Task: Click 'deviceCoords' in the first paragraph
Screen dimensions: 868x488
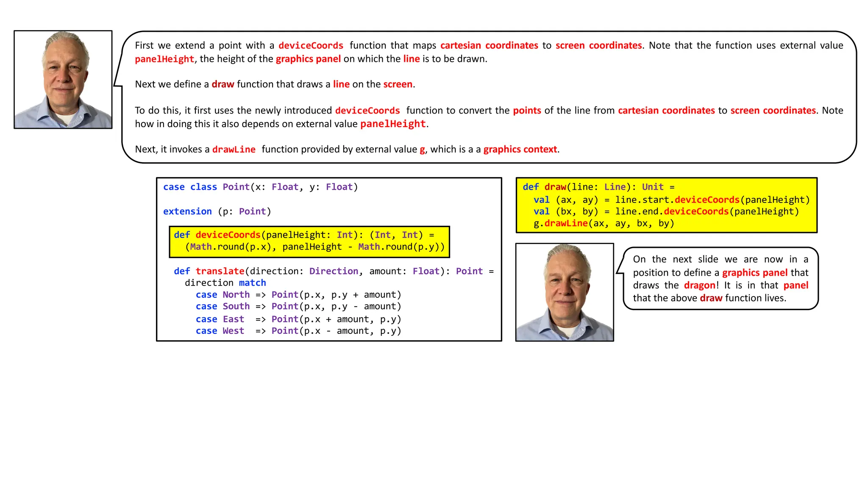Action: [x=311, y=45]
